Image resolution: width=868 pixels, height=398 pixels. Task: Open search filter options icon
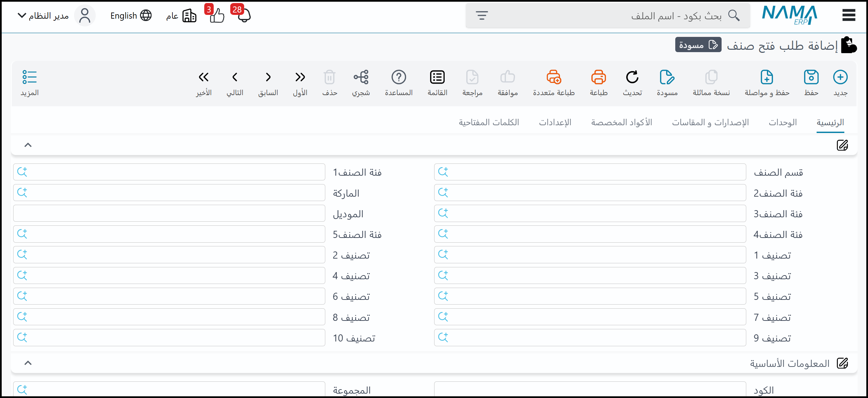point(482,16)
